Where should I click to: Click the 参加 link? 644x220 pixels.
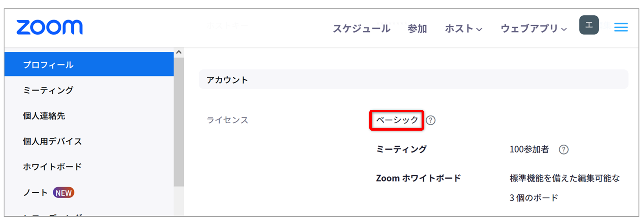pos(417,29)
